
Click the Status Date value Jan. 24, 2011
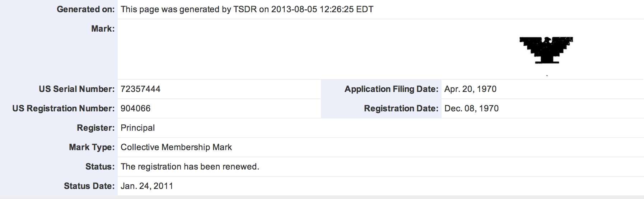coord(147,186)
